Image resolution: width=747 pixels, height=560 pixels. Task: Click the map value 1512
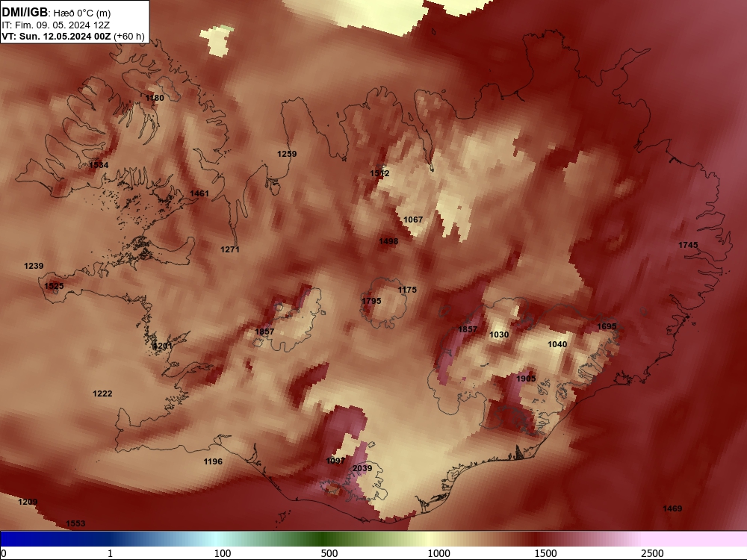(x=379, y=173)
